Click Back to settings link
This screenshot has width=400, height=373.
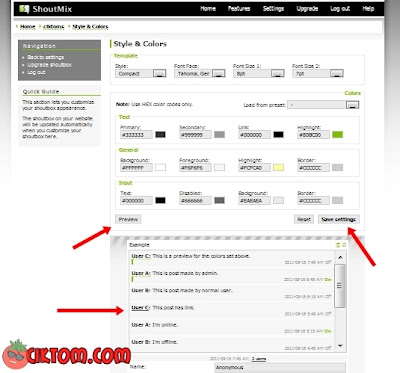coord(46,57)
